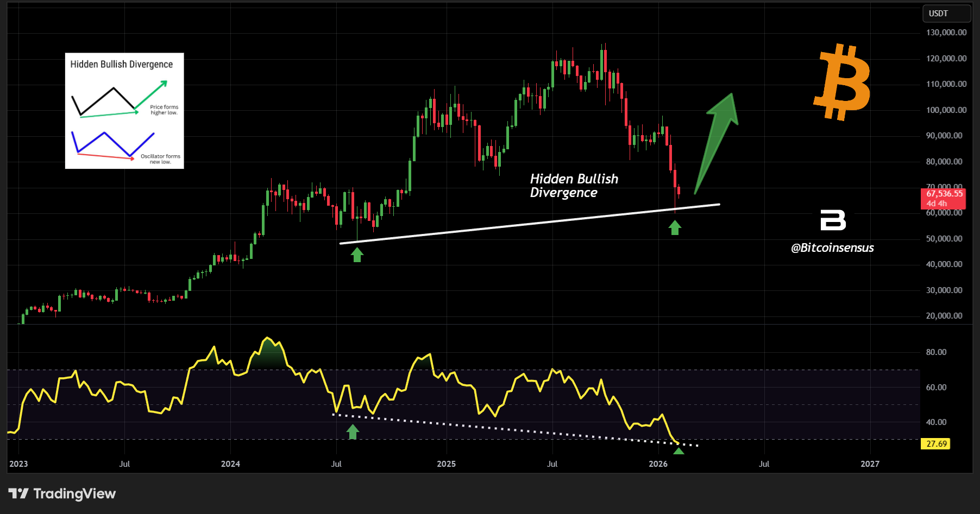Toggle the red 67,536.55 price label

[944, 194]
